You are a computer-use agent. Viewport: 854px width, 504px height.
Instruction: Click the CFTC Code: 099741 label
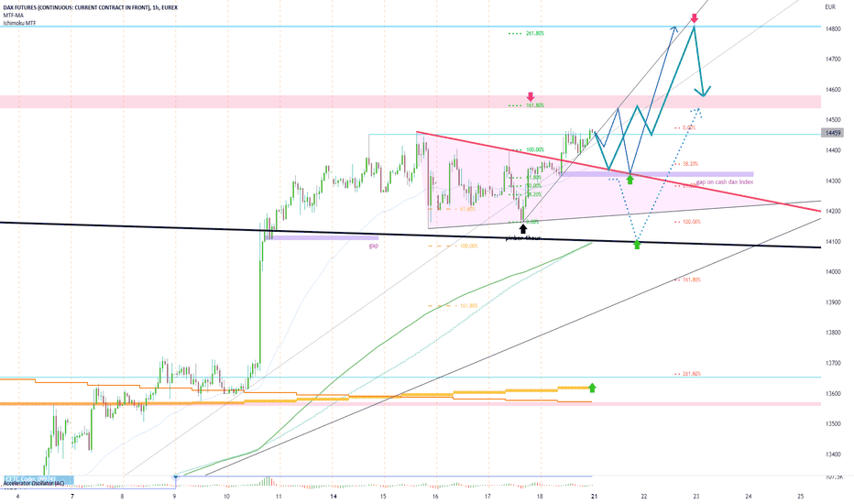pyautogui.click(x=30, y=478)
